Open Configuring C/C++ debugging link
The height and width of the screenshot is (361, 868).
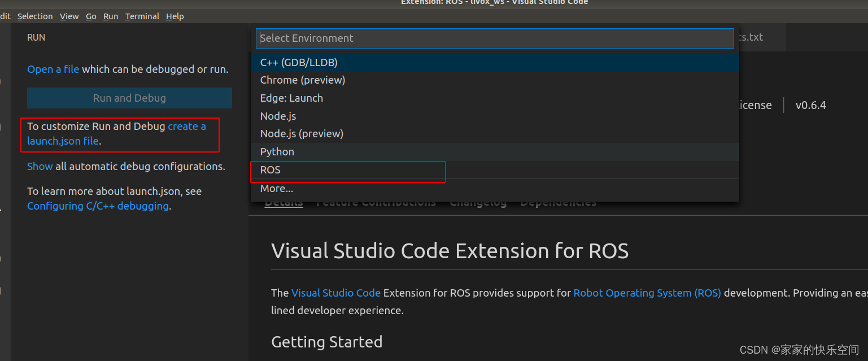click(98, 206)
